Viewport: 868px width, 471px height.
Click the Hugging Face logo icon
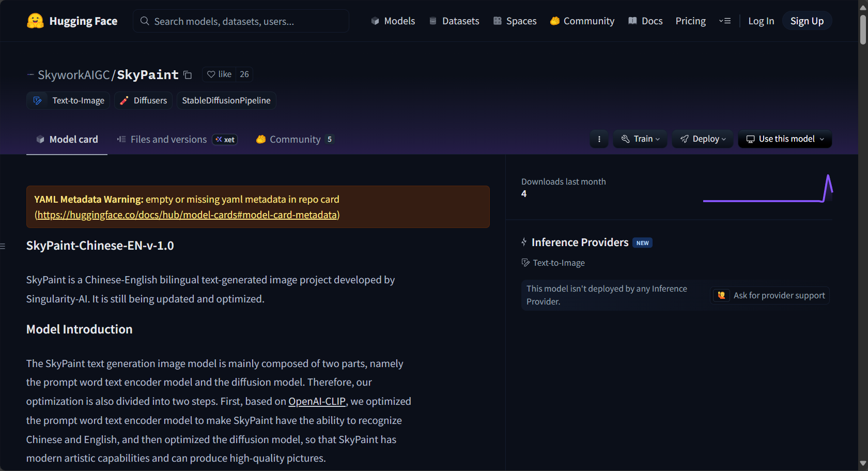35,21
